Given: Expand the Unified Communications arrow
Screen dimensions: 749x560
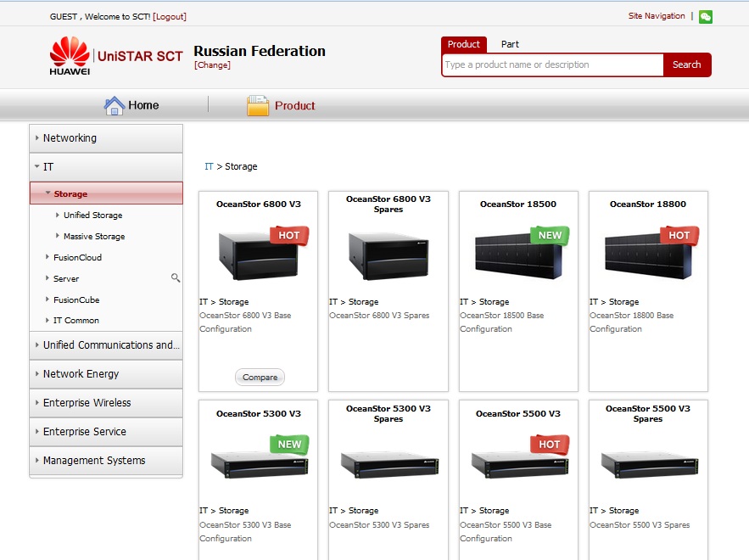Looking at the screenshot, I should [x=36, y=345].
